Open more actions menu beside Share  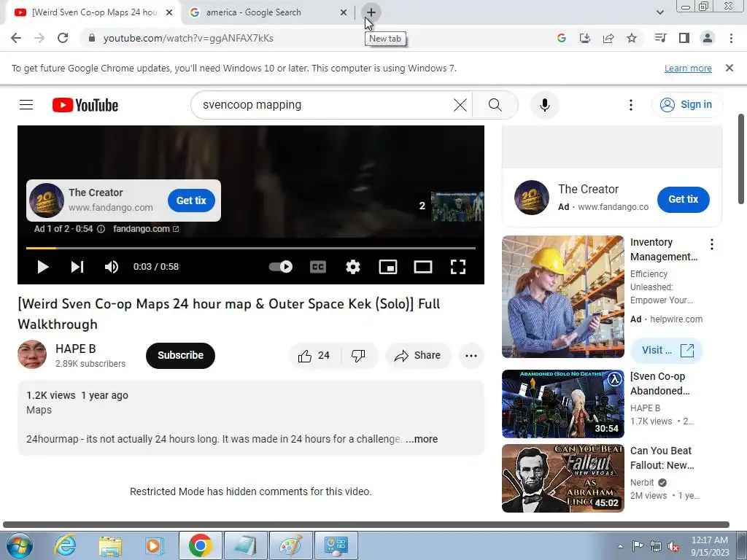[471, 356]
